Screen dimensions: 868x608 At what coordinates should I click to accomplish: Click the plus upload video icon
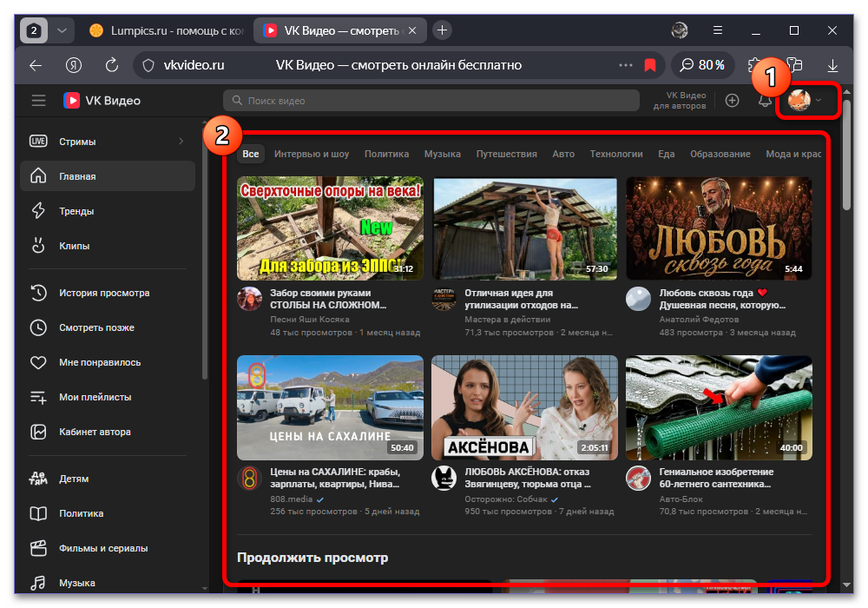[x=732, y=101]
